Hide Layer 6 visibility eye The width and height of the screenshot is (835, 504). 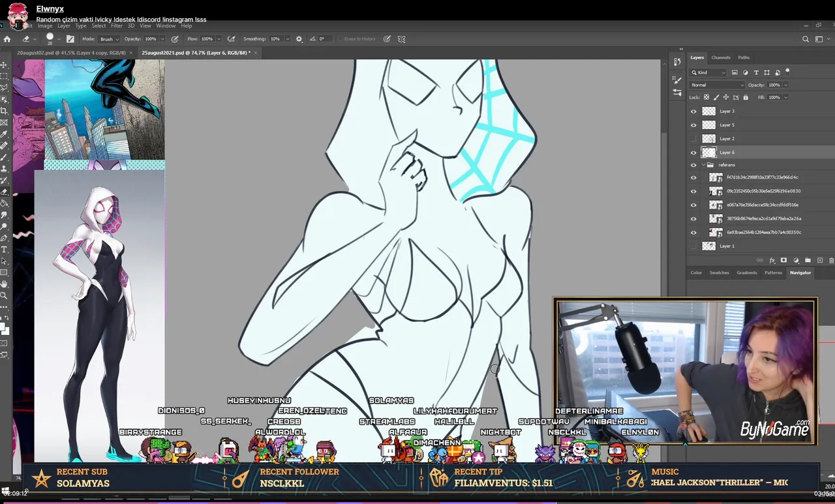(693, 153)
